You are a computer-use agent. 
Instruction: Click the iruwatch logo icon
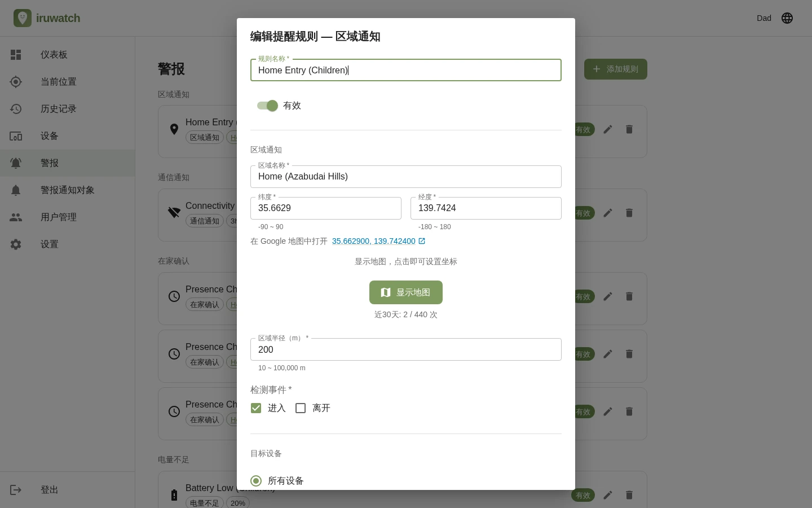pos(23,18)
